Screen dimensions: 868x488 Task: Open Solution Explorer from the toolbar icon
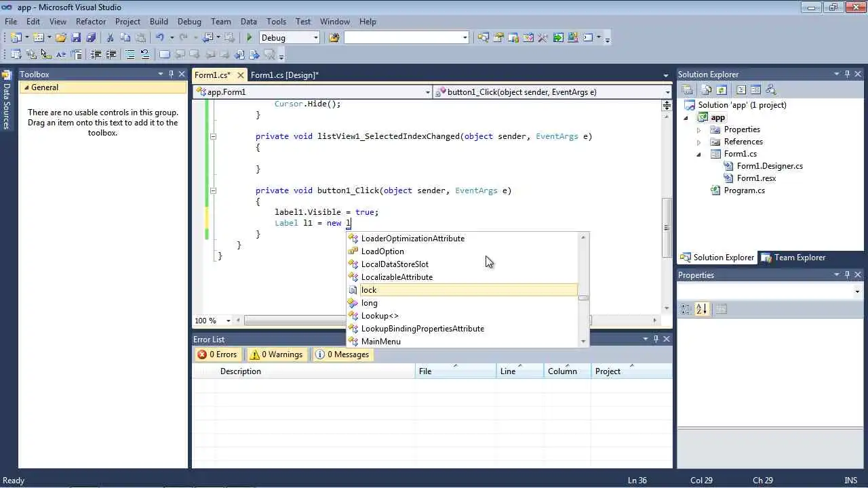[483, 38]
